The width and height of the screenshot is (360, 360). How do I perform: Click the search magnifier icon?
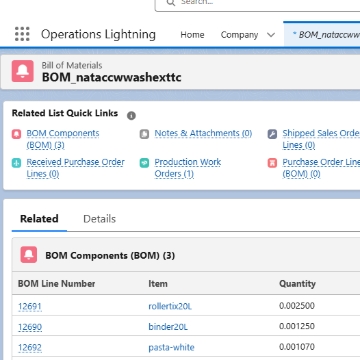point(171,3)
